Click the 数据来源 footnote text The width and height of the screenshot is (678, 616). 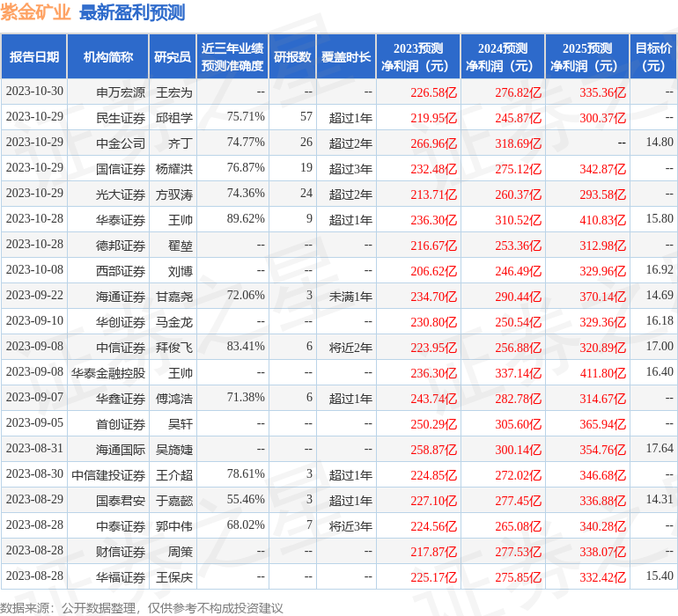pos(141,608)
